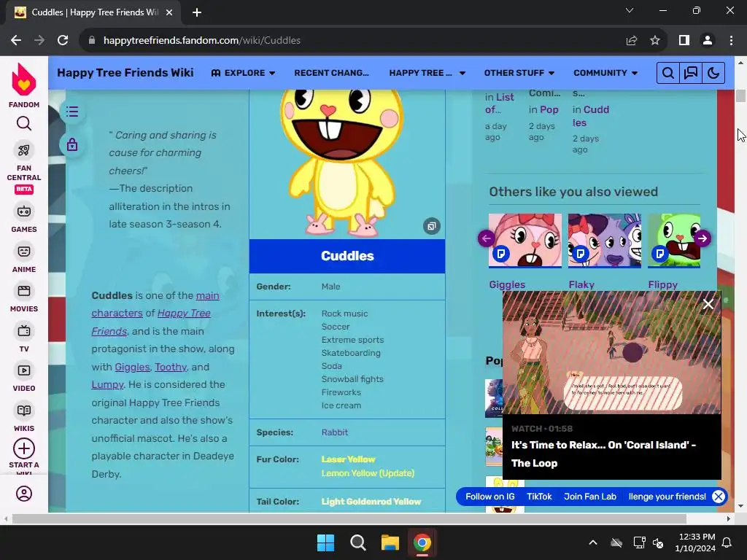Click the wiki header search icon
The width and height of the screenshot is (747, 560).
[668, 73]
